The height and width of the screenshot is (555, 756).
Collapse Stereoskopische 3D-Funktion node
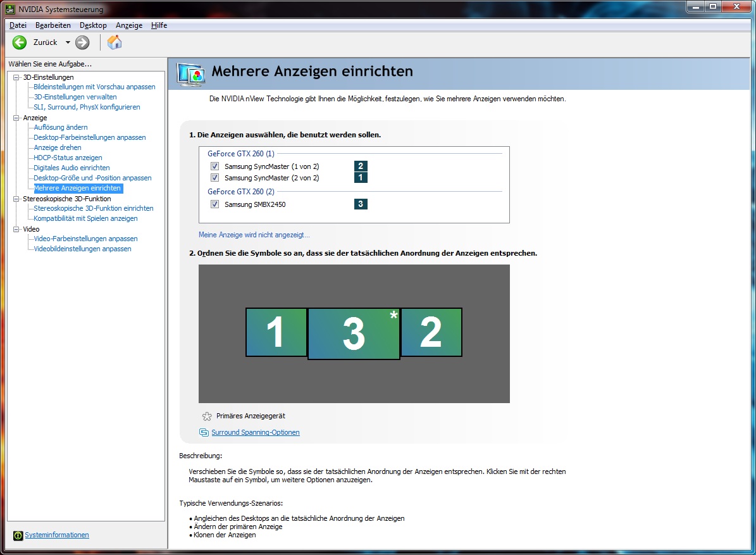pos(16,199)
